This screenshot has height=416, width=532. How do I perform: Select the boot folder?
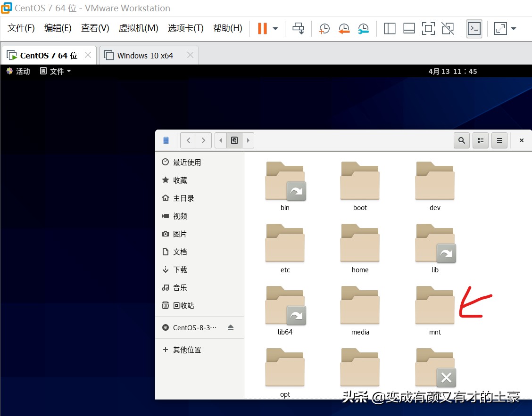click(x=360, y=187)
